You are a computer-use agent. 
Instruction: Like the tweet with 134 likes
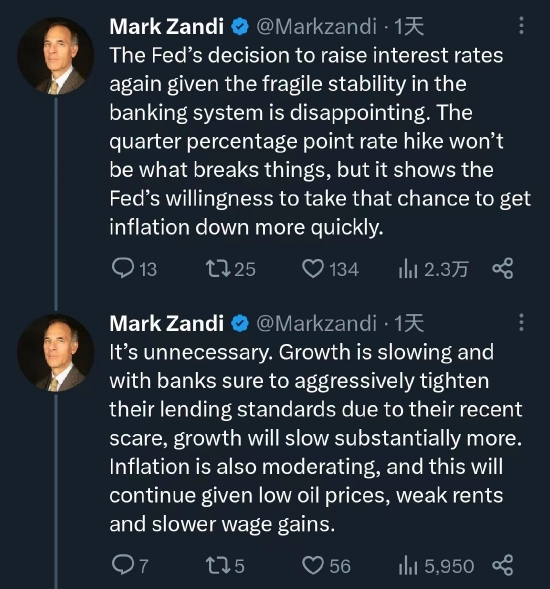331,269
